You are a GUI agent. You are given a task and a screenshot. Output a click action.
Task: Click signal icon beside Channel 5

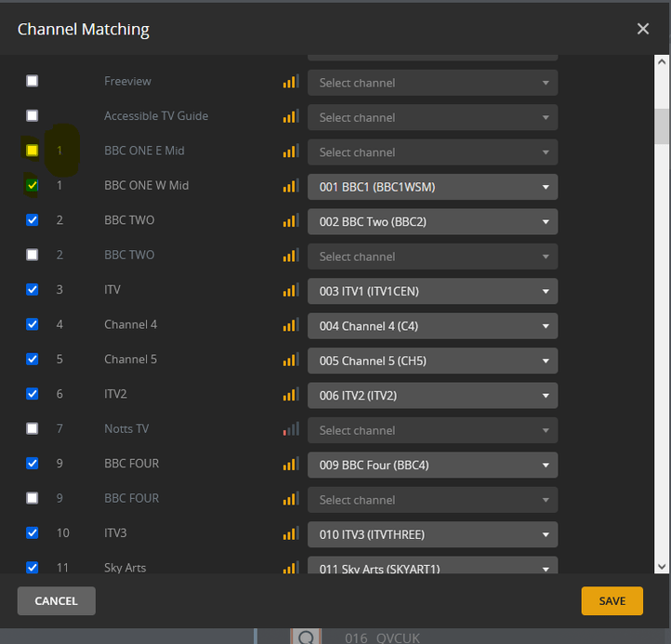tap(291, 359)
